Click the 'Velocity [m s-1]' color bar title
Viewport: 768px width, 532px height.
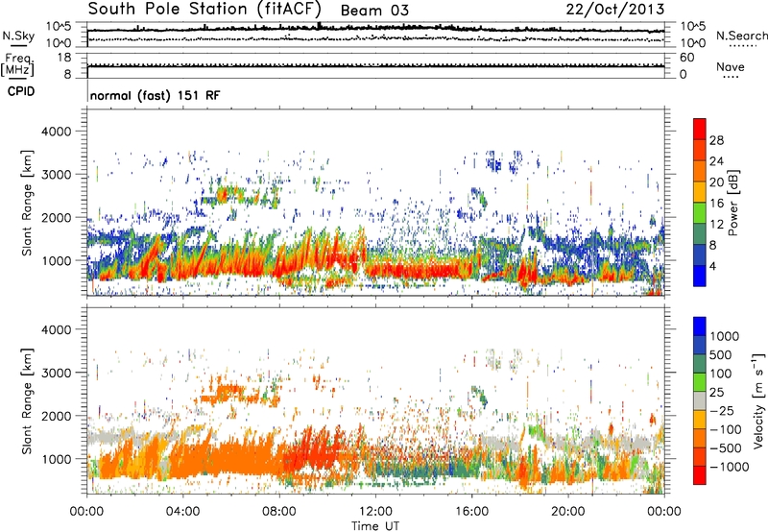click(x=758, y=400)
